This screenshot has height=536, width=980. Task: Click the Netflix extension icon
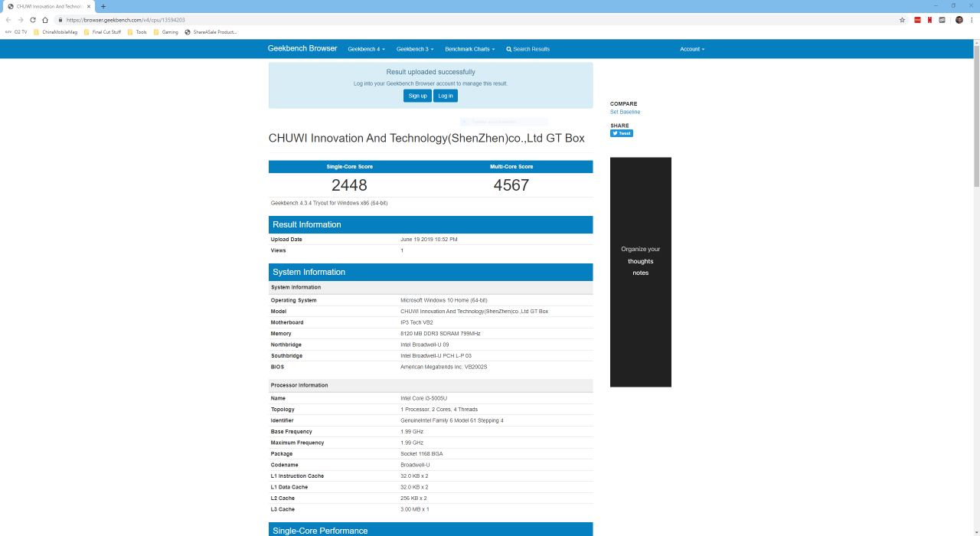pyautogui.click(x=929, y=20)
